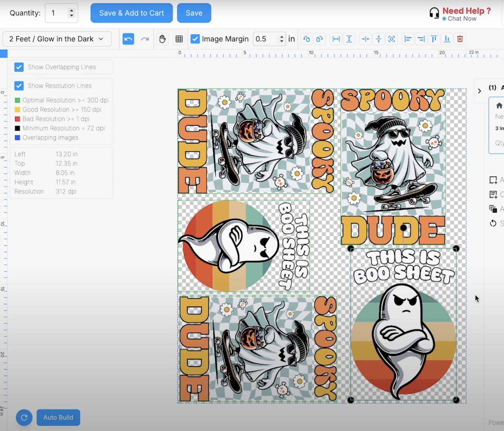
Task: Click the round refresh button
Action: click(24, 417)
